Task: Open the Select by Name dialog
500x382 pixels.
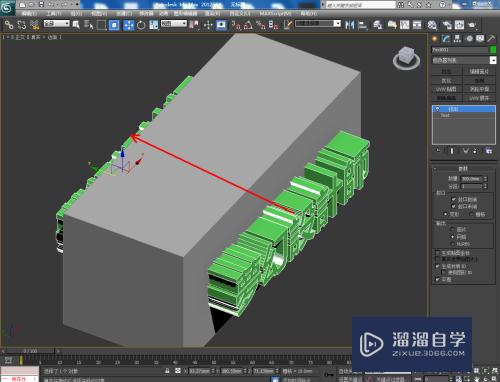Action: (x=89, y=25)
